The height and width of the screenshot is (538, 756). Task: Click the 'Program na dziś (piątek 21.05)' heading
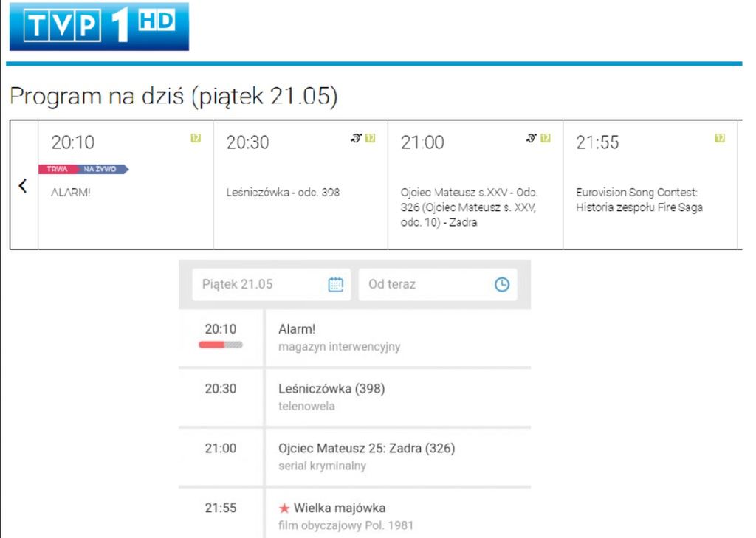pyautogui.click(x=173, y=96)
